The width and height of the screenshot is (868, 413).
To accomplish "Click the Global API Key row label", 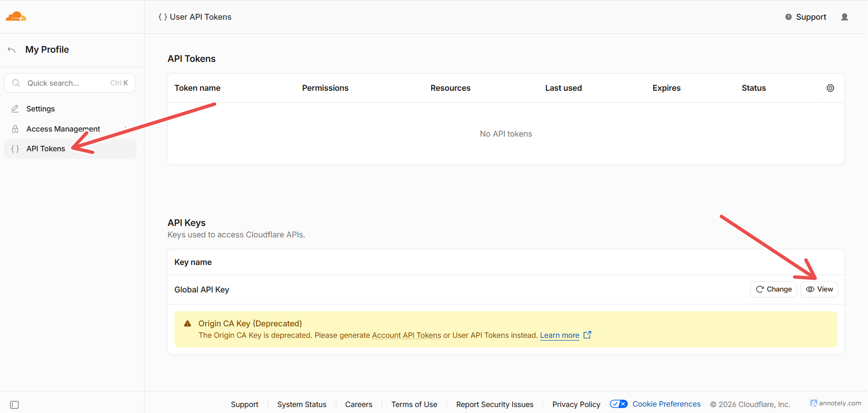I will click(x=202, y=290).
